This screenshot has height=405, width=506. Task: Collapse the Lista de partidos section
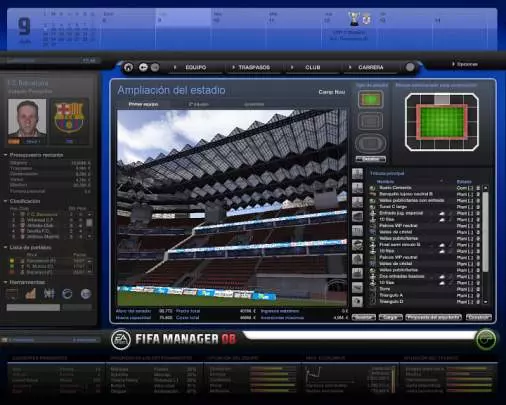point(5,248)
